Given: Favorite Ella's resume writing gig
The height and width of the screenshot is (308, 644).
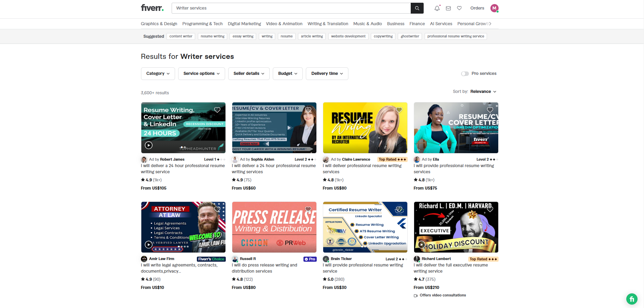Looking at the screenshot, I should [490, 110].
